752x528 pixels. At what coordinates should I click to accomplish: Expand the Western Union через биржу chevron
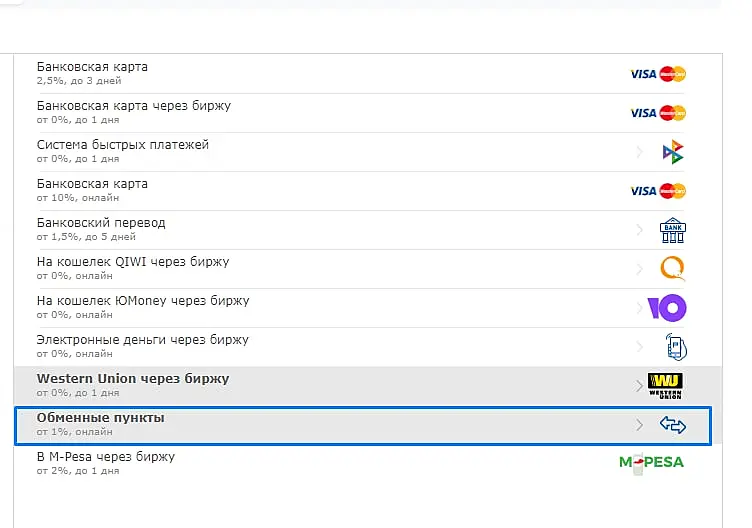638,386
